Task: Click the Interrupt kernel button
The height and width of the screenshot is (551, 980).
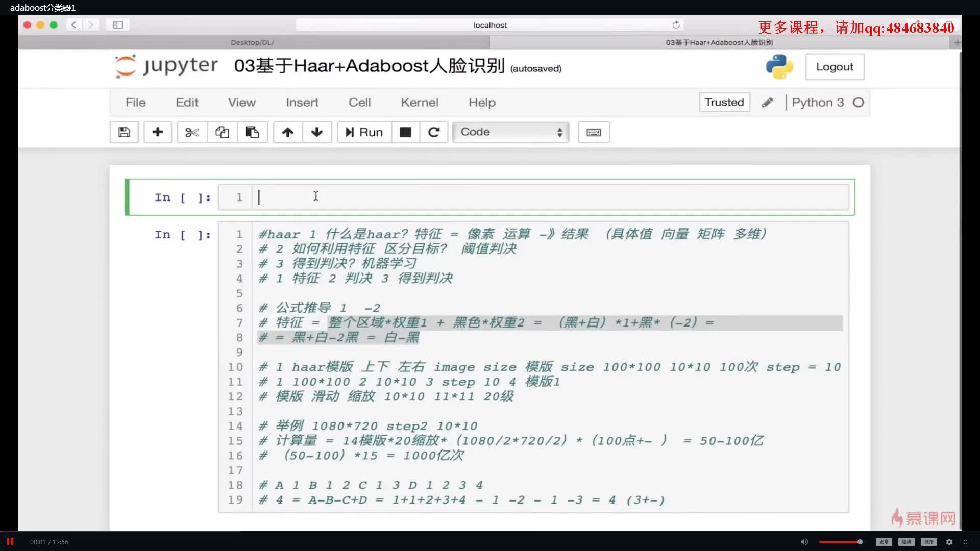Action: [x=405, y=132]
